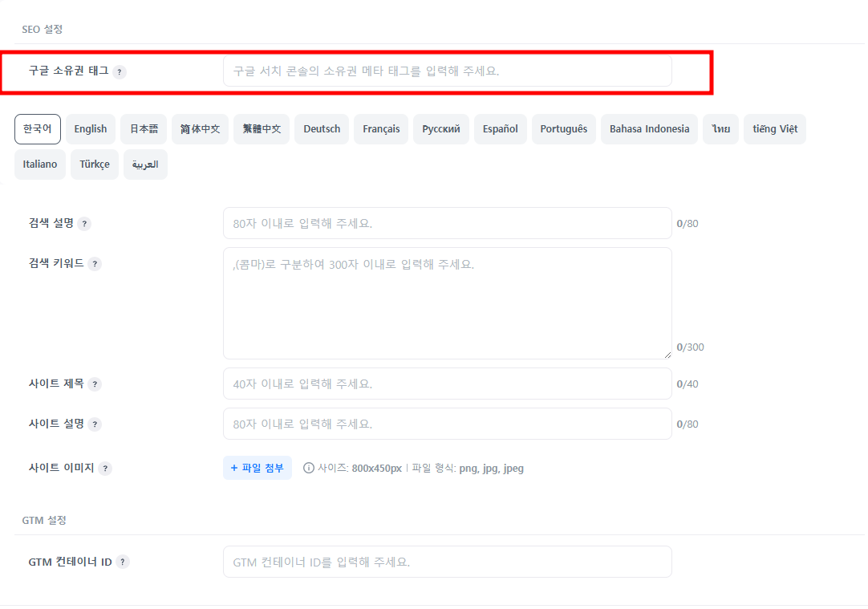Select the Türkçe language tab
Viewport: 868px width, 609px height.
coord(95,164)
